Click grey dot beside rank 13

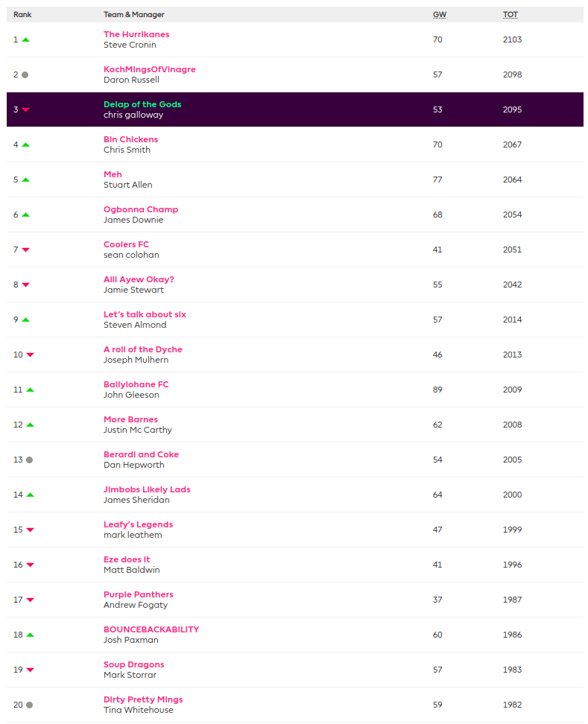(30, 460)
